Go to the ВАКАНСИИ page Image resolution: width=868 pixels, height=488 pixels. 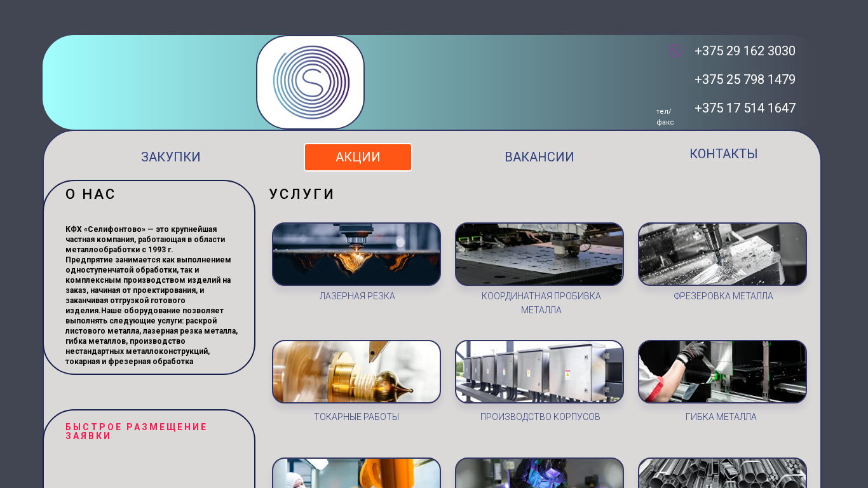click(x=539, y=157)
